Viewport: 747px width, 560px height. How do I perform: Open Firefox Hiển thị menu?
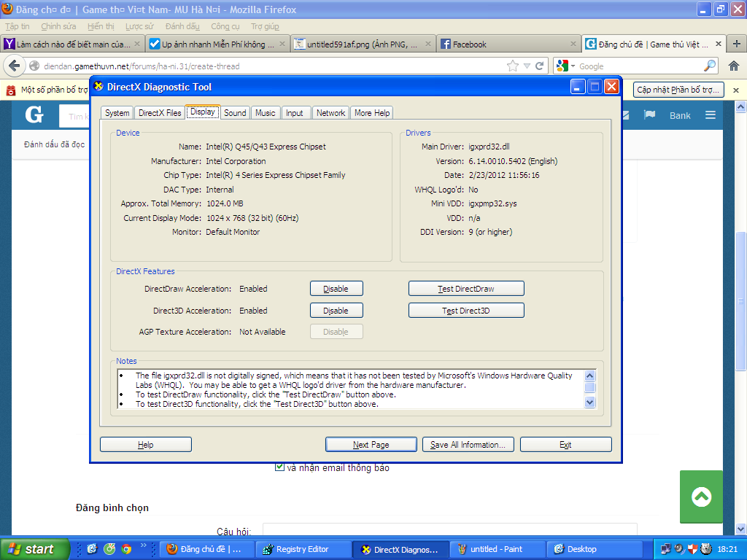tap(101, 26)
